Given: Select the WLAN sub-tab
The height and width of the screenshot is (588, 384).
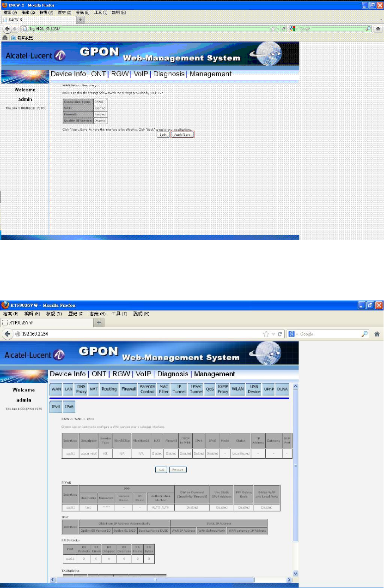Looking at the screenshot, I should click(x=238, y=389).
